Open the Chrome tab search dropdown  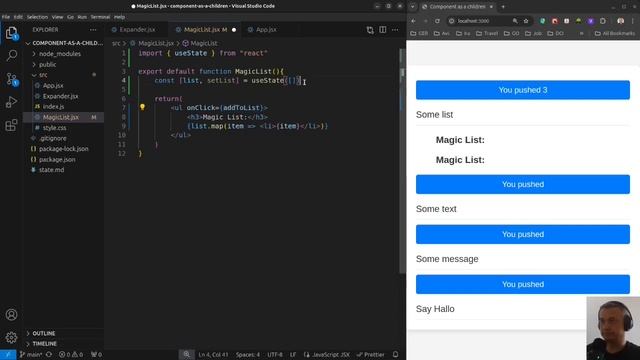412,7
